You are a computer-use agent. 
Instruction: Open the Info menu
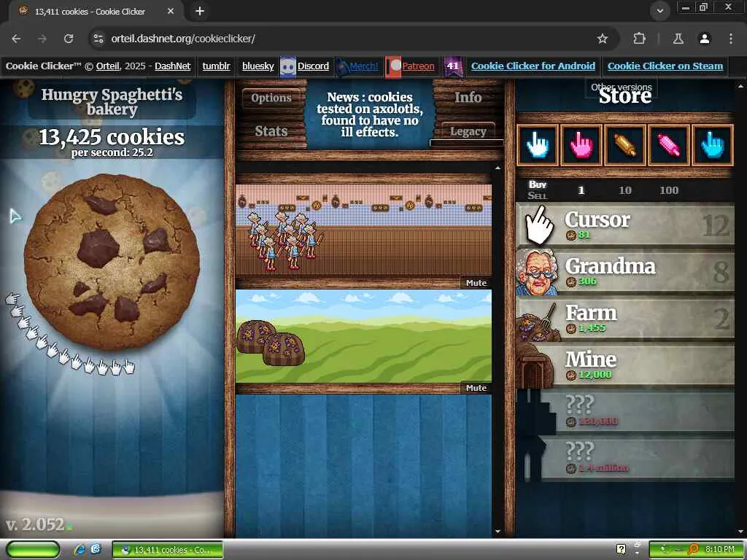[468, 98]
